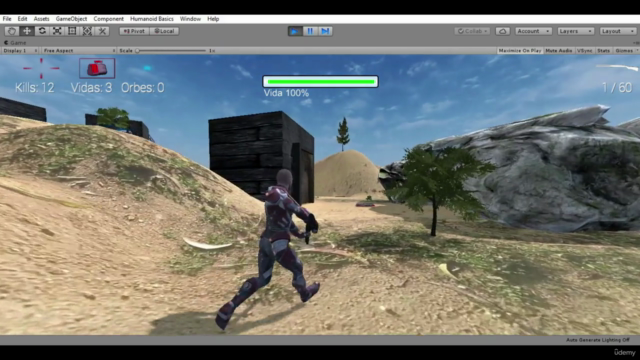Click the Step frame button

pyautogui.click(x=325, y=31)
